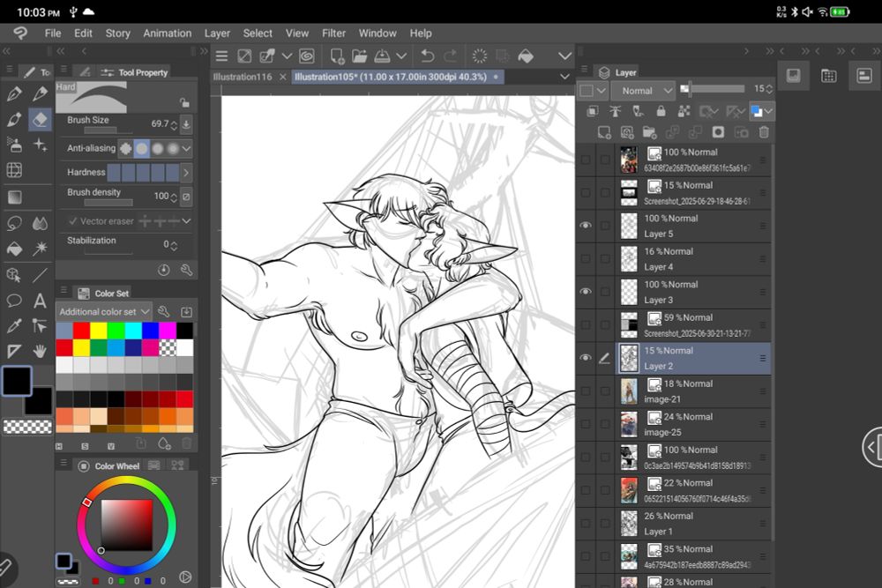Select the Pencil tool
This screenshot has width=882, height=588.
pos(40,93)
